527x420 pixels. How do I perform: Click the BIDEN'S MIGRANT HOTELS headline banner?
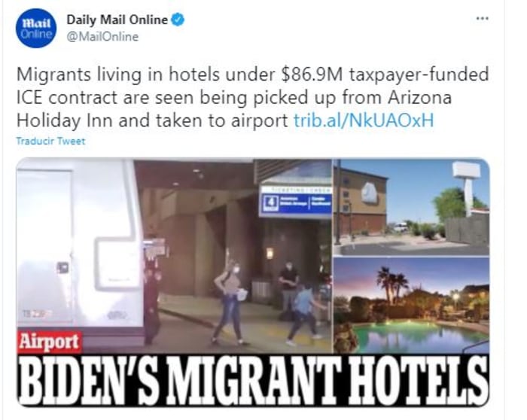253,380
